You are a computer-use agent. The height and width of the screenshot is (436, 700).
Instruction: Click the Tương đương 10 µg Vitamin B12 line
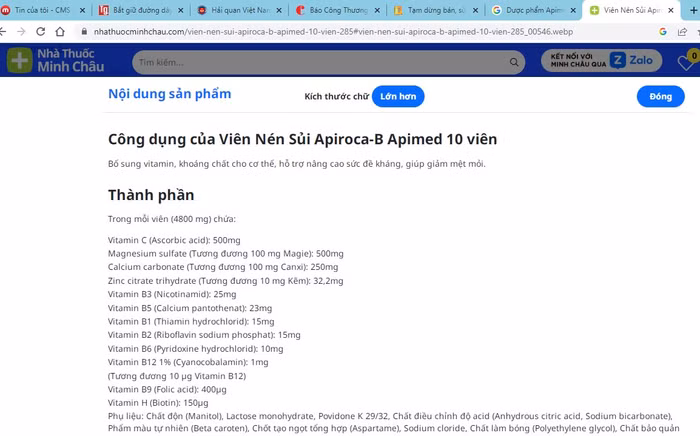(x=177, y=376)
